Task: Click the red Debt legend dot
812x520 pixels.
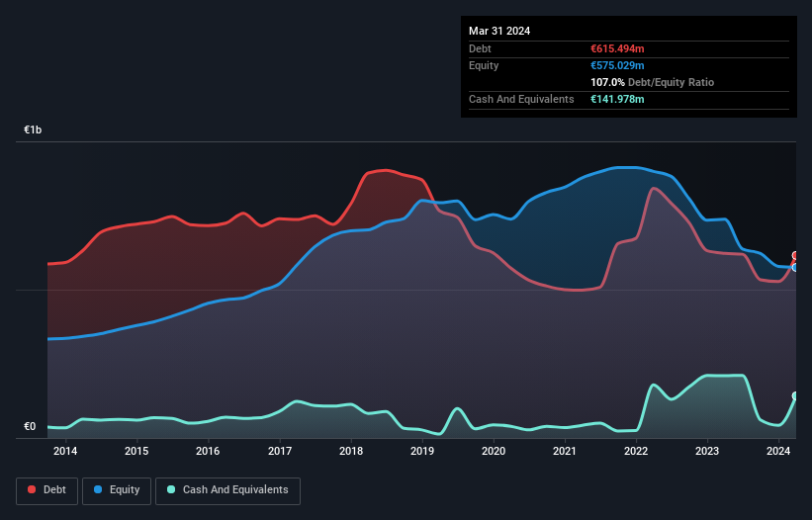Action: tap(32, 489)
